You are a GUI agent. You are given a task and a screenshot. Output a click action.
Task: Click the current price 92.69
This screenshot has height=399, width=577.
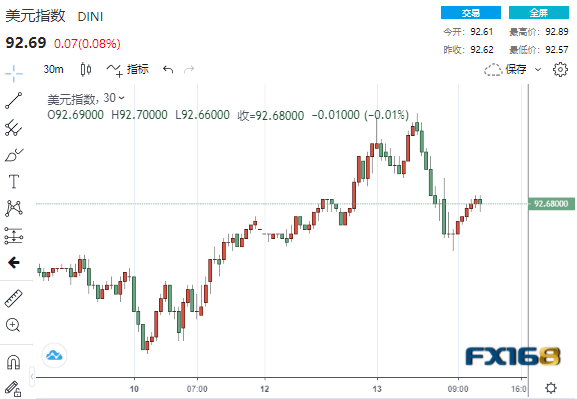pyautogui.click(x=26, y=43)
